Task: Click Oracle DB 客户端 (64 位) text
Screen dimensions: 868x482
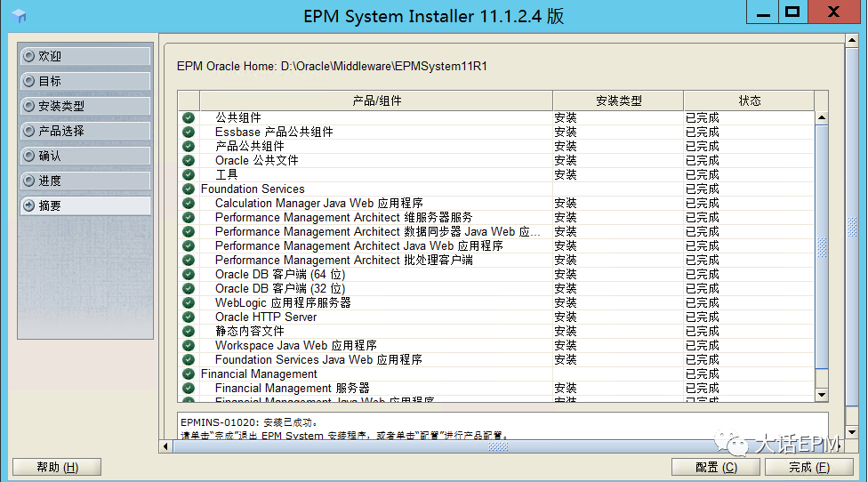Action: click(x=280, y=275)
